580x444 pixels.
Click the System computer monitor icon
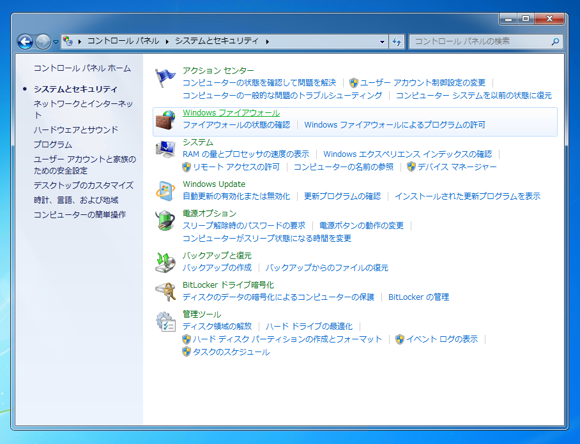[165, 149]
